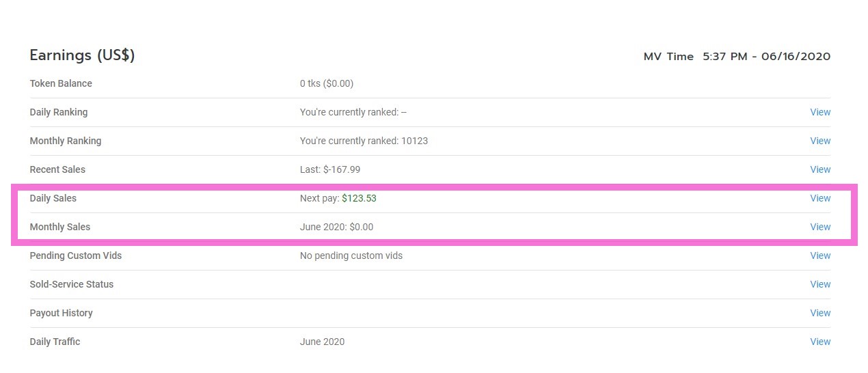Open View for Sold-Service Status
Screen dimensions: 868x373
(x=820, y=284)
